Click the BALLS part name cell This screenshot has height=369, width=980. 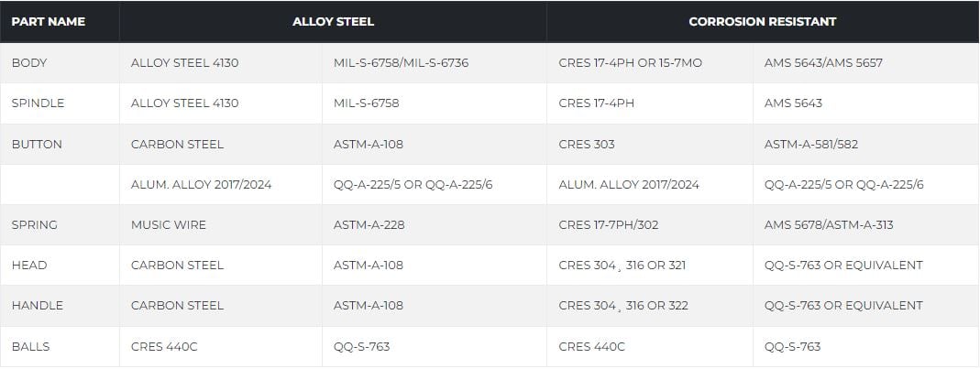point(31,346)
